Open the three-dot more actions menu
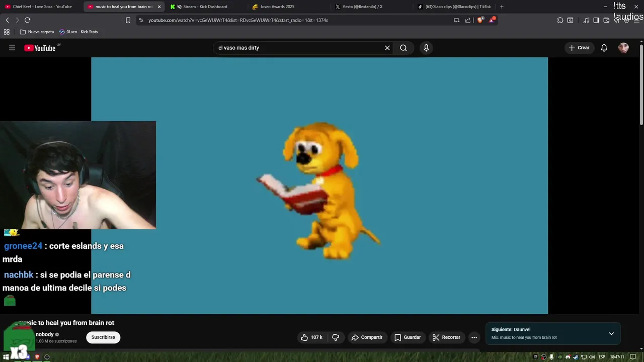 [474, 337]
